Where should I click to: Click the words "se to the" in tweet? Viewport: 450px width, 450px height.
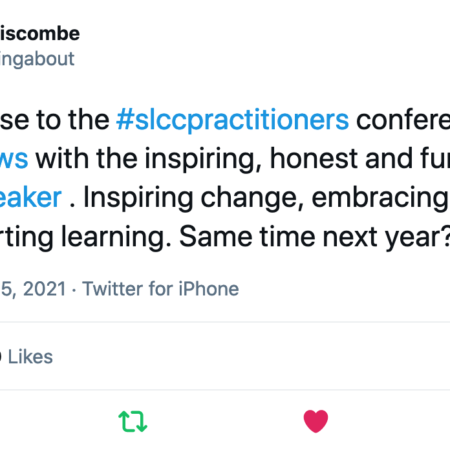[55, 120]
